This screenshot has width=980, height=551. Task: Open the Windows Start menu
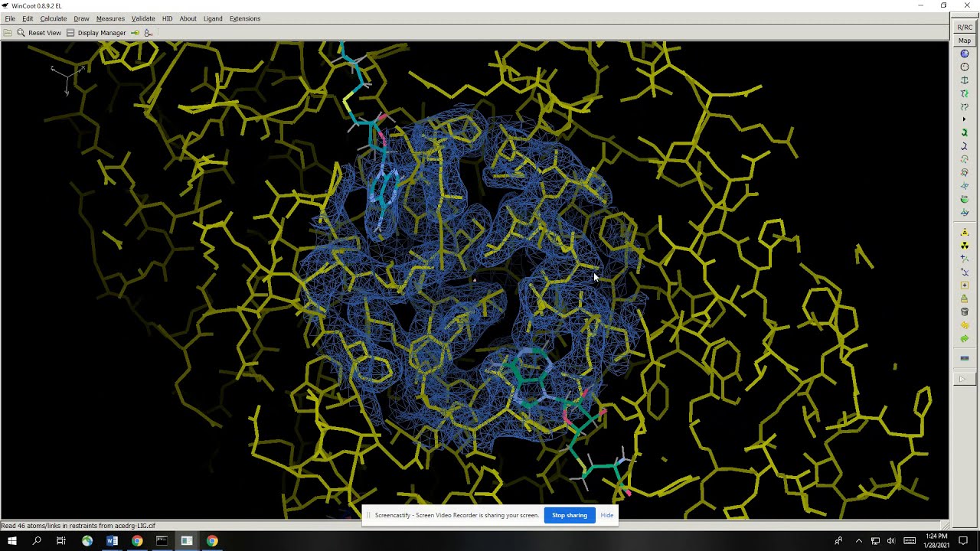coord(11,541)
